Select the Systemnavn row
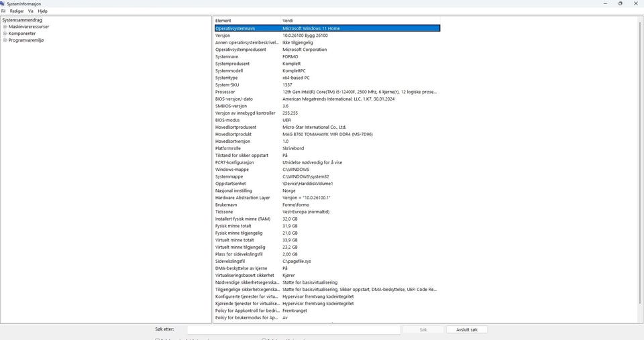 327,56
